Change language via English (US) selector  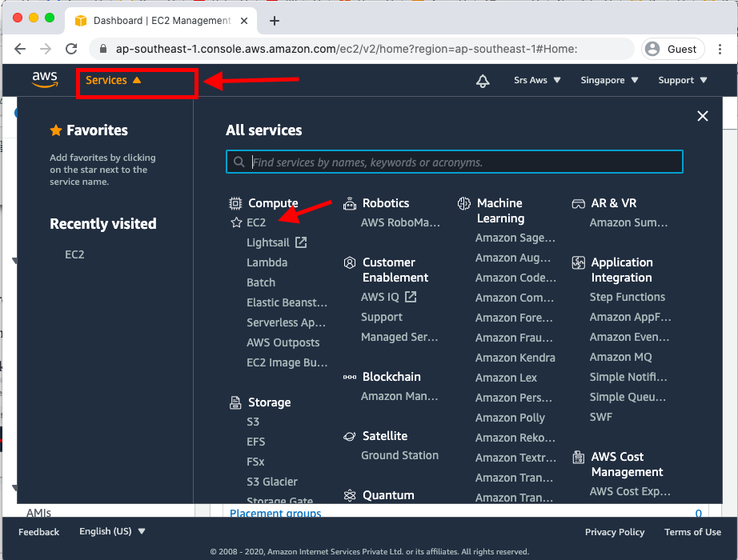click(x=112, y=531)
